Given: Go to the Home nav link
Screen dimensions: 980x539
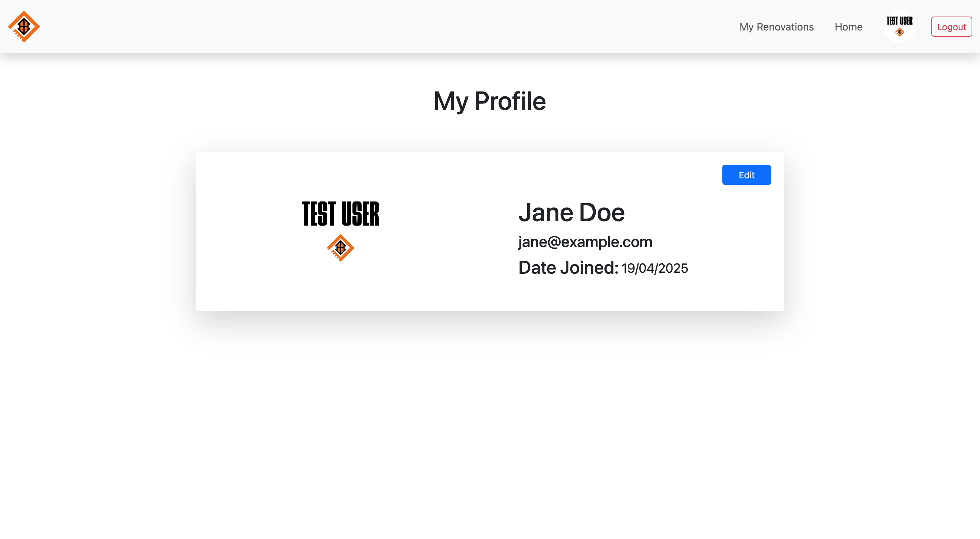Looking at the screenshot, I should (848, 27).
